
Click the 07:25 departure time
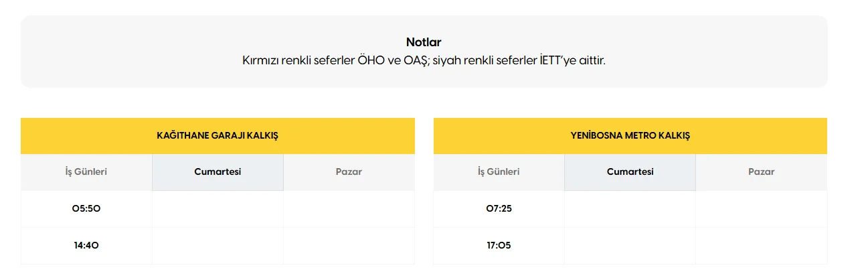coord(499,208)
